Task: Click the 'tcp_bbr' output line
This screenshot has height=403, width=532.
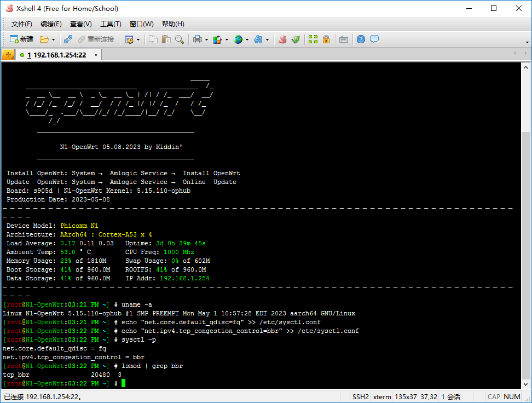Action: point(62,375)
